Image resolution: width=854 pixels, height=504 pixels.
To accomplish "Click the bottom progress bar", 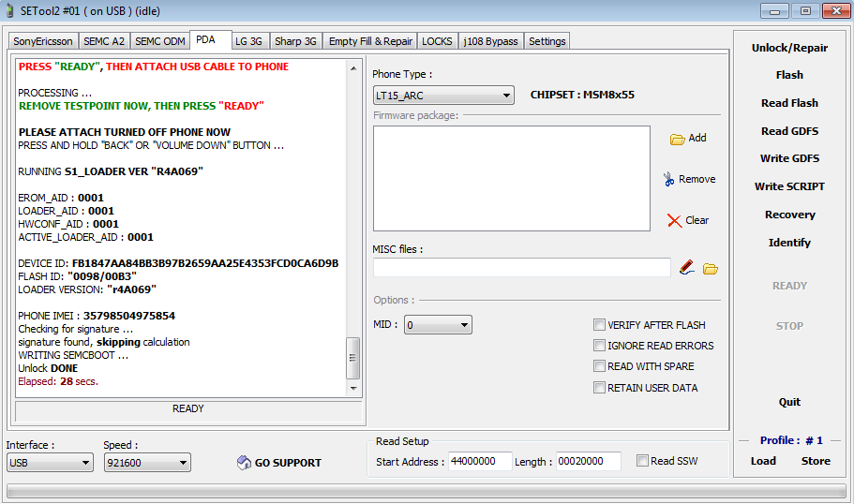I will [426, 492].
